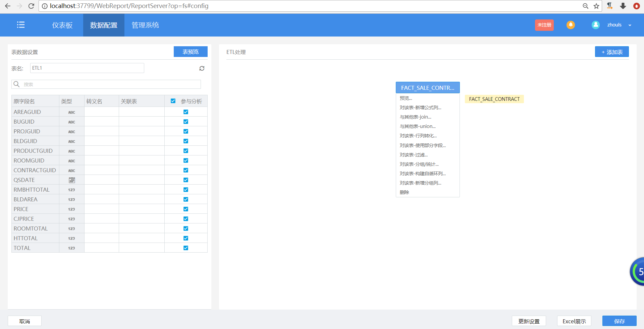
Task: Click the HTTOTAL field name
Action: pyautogui.click(x=25, y=238)
